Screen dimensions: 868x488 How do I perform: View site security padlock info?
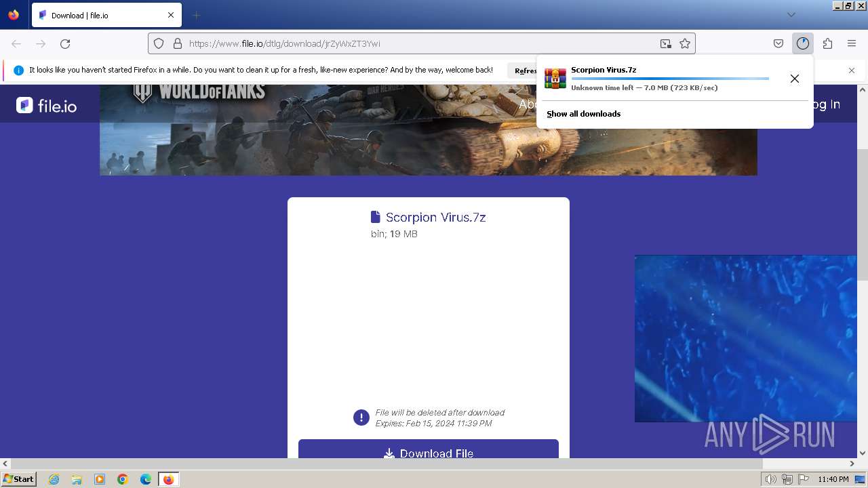pyautogui.click(x=178, y=43)
